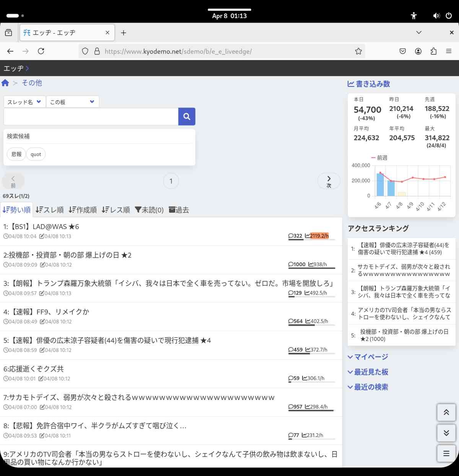
Task: Click the 悲報 search suggestion chip
Action: (x=16, y=154)
